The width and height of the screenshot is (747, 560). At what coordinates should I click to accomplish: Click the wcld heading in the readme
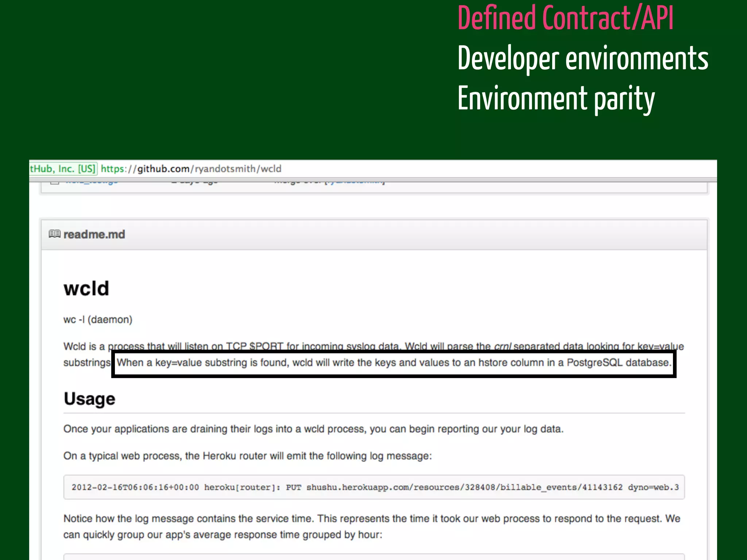click(x=86, y=288)
